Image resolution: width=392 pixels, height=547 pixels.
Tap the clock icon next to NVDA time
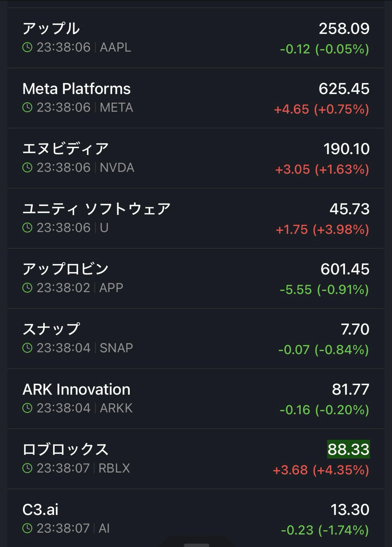[27, 167]
